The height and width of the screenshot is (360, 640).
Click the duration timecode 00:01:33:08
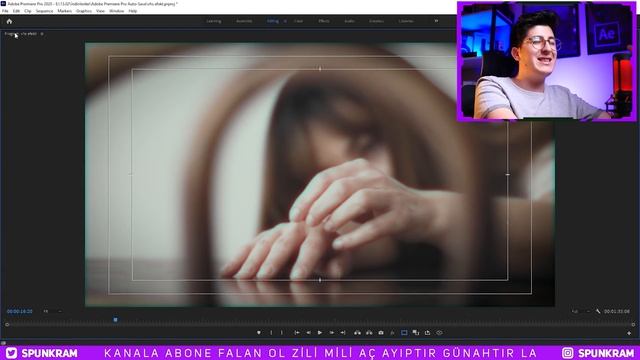click(x=617, y=311)
